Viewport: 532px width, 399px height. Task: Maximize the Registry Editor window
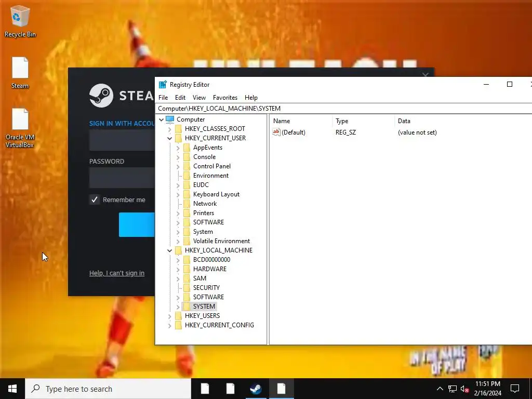pyautogui.click(x=509, y=84)
